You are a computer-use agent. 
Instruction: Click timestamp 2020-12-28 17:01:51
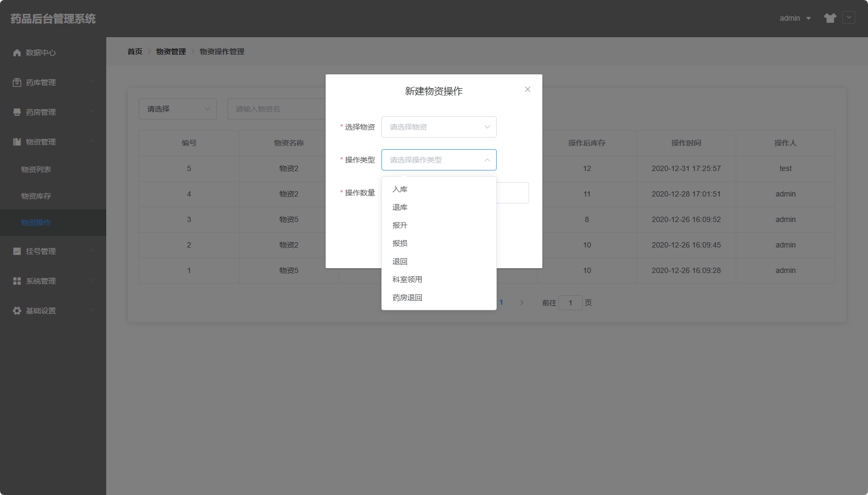coord(686,194)
